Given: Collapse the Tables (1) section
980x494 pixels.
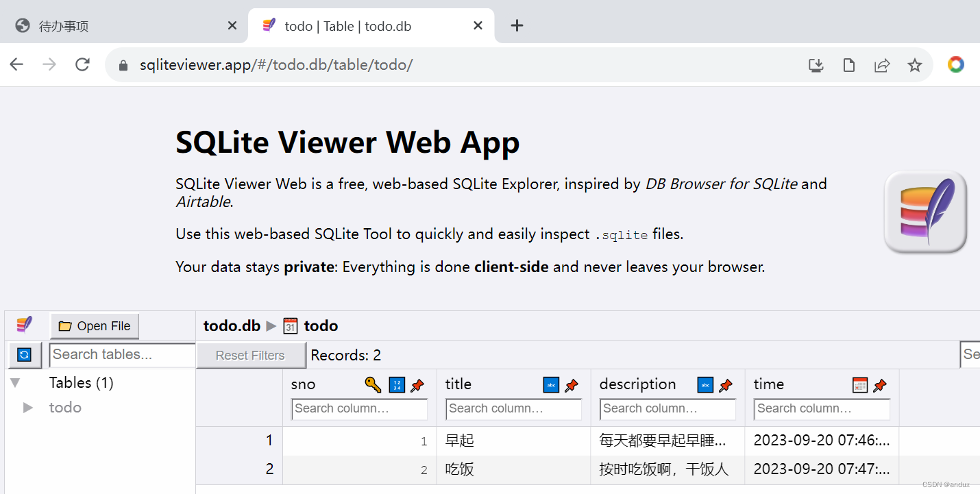Looking at the screenshot, I should [x=15, y=382].
